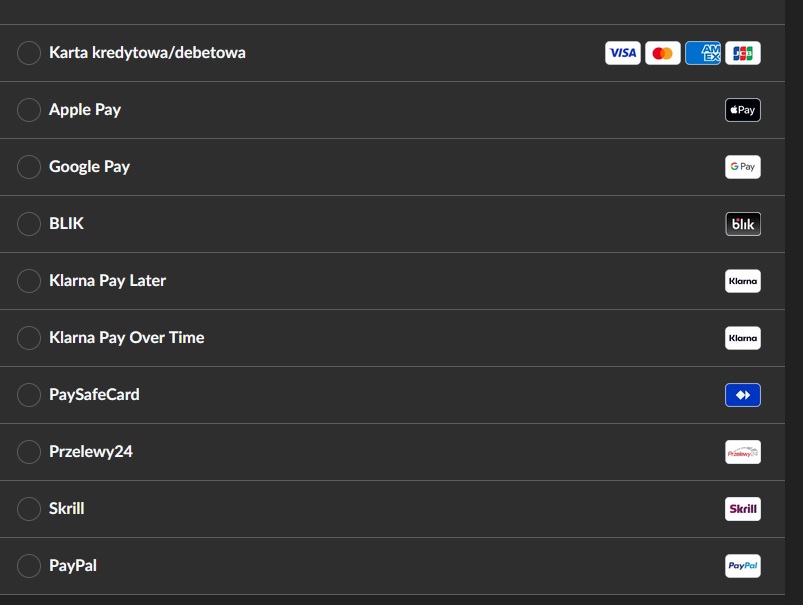Select the Karta kredytowa/debetowa radio button
This screenshot has width=803, height=605.
coord(29,53)
